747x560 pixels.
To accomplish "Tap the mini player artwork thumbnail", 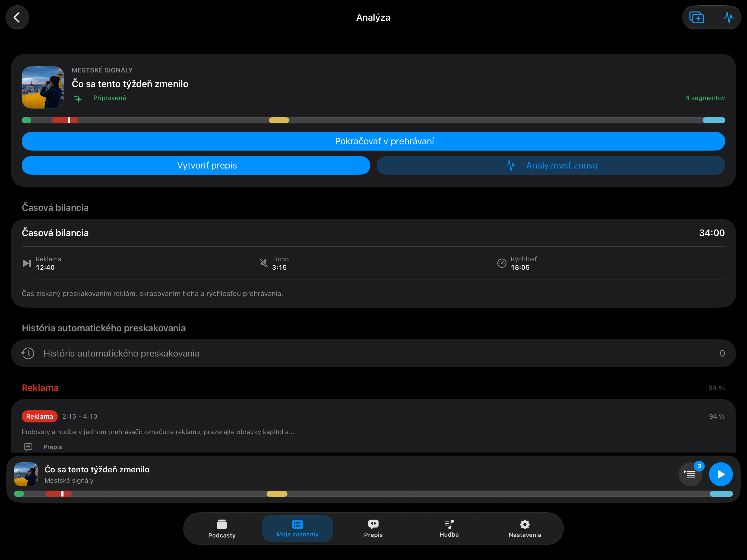I will click(26, 474).
